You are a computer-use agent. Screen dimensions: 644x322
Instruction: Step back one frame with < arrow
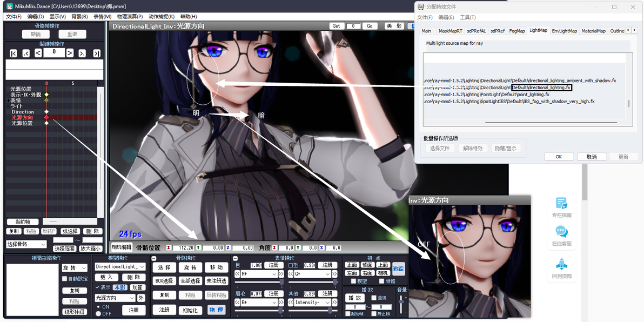(38, 53)
